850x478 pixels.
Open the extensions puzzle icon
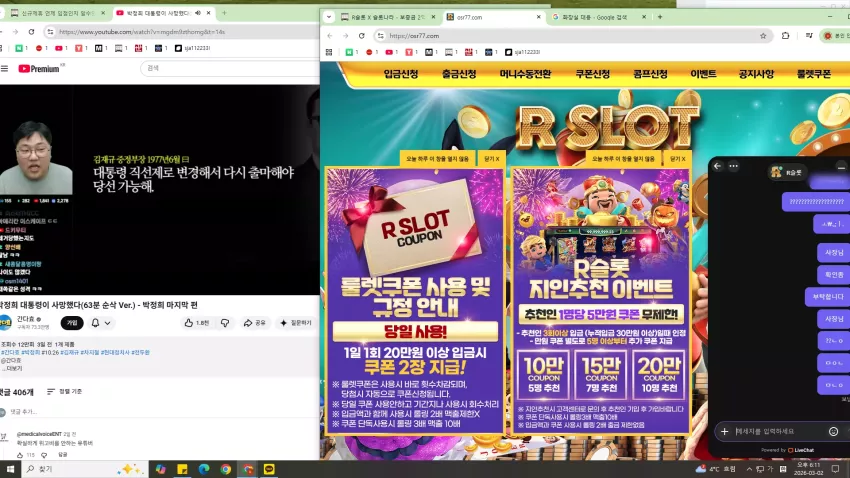pos(785,36)
